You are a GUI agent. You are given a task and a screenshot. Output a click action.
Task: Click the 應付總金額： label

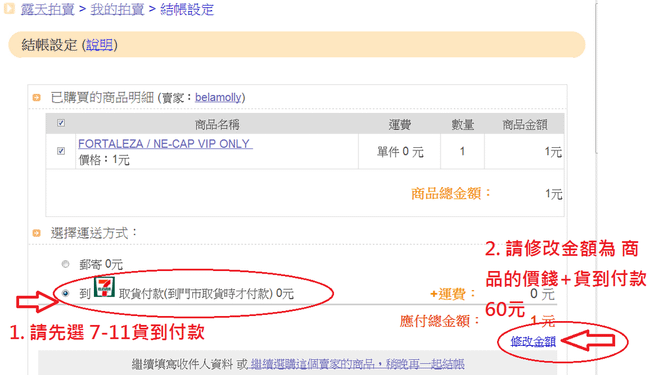tap(439, 321)
